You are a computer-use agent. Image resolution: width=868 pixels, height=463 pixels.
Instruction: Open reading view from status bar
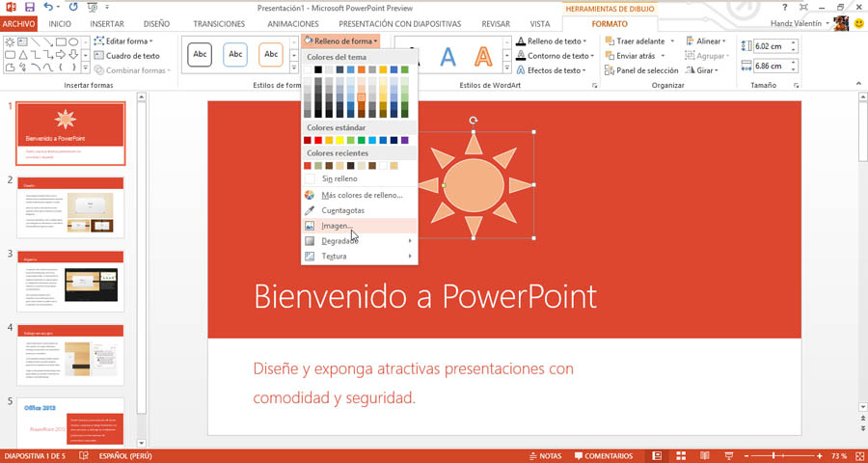tap(703, 455)
